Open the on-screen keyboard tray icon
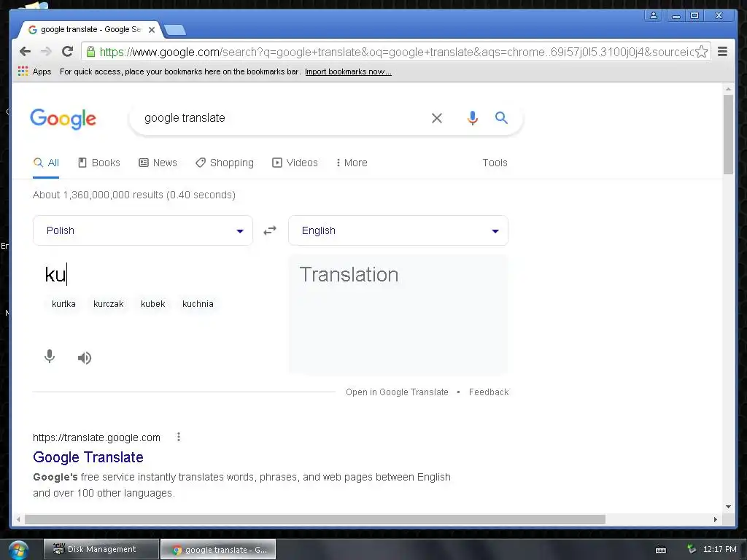The width and height of the screenshot is (747, 560). pyautogui.click(x=661, y=550)
